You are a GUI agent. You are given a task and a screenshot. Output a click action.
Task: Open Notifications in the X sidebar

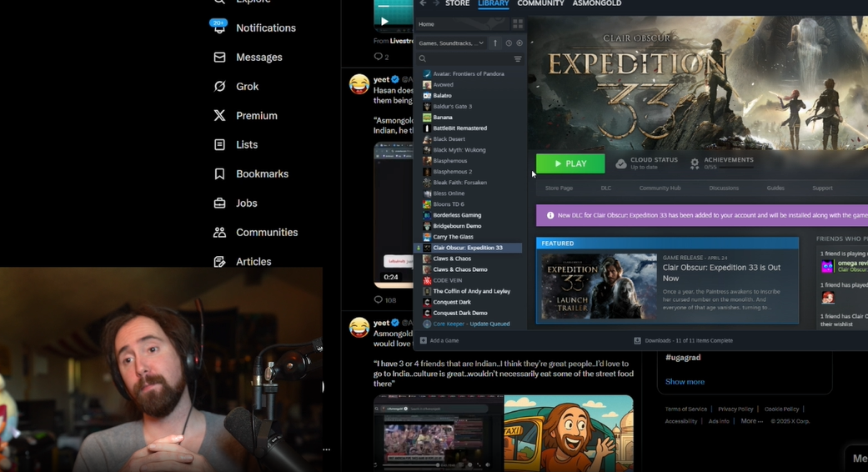tap(254, 28)
